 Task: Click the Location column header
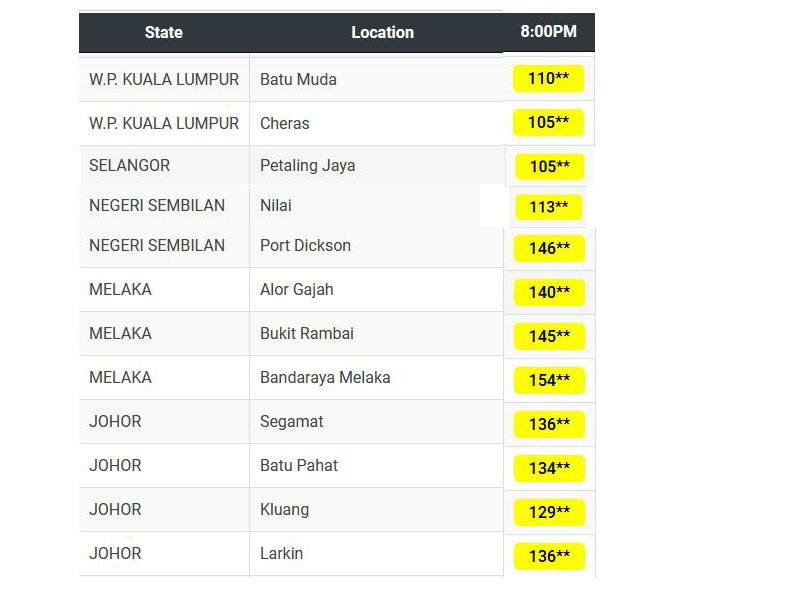point(382,32)
